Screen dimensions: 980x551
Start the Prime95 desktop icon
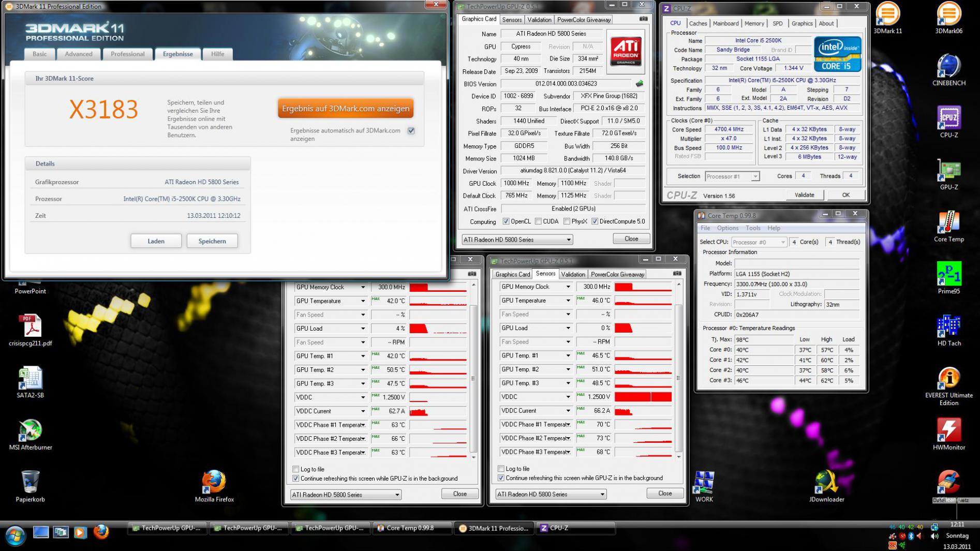click(948, 278)
